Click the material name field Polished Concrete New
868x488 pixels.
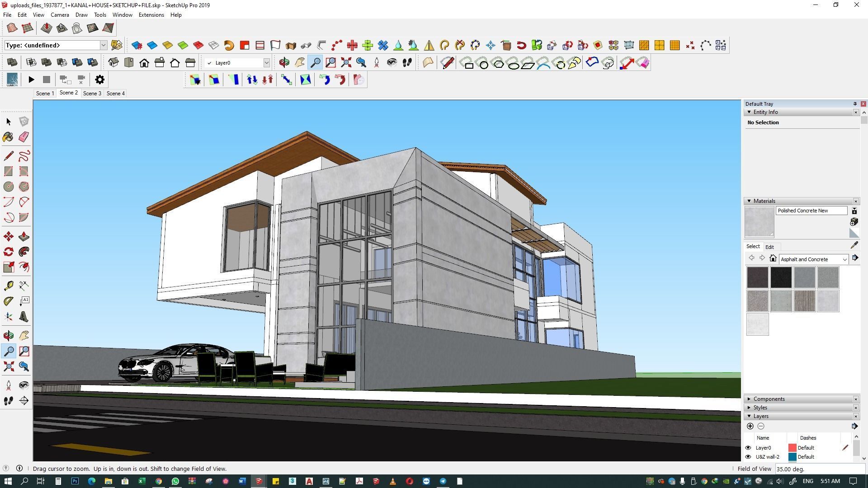click(x=811, y=211)
